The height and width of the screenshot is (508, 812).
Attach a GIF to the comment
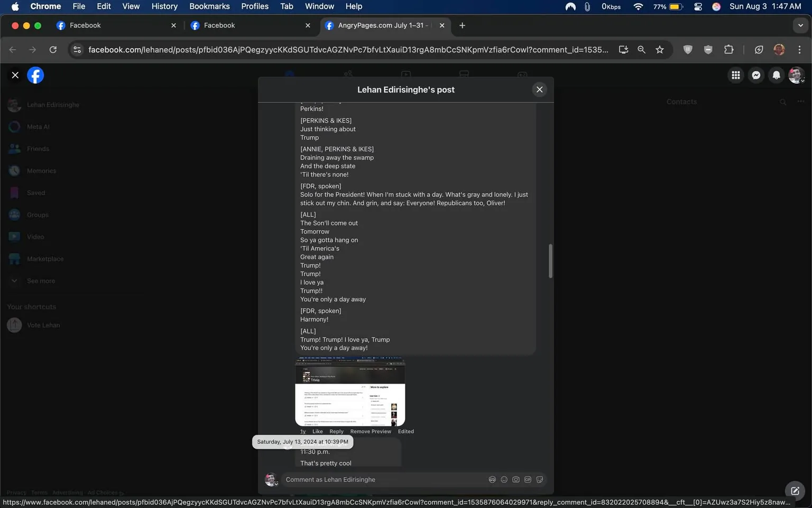point(527,479)
